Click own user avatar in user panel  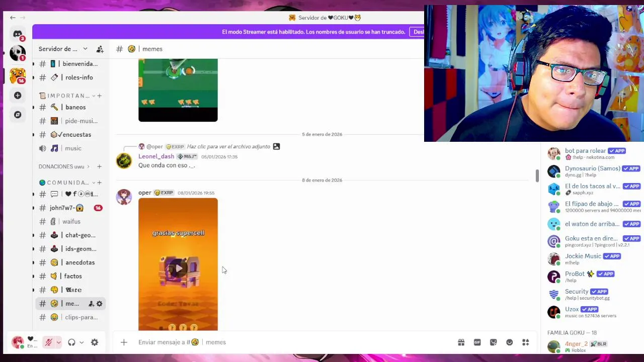(x=18, y=342)
